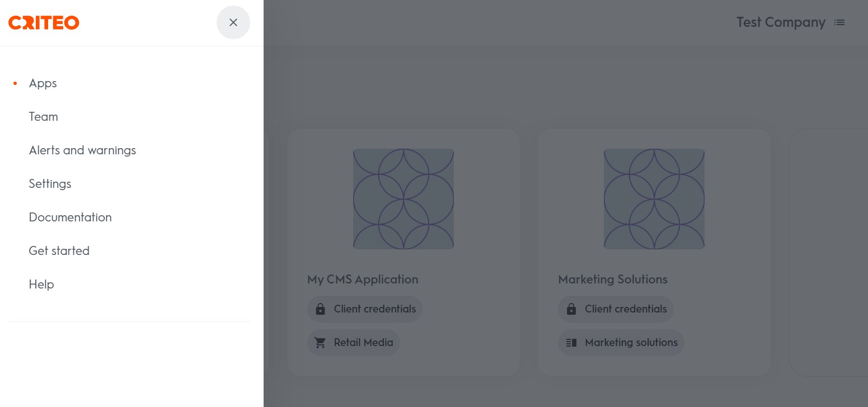
Task: Click Client credentials on My CMS Application
Action: pos(365,309)
